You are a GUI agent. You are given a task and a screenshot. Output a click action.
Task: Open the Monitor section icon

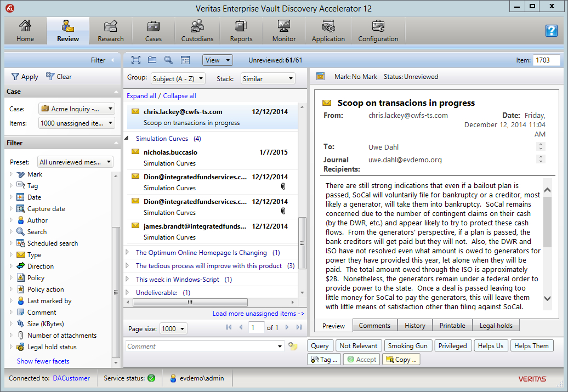pyautogui.click(x=284, y=26)
